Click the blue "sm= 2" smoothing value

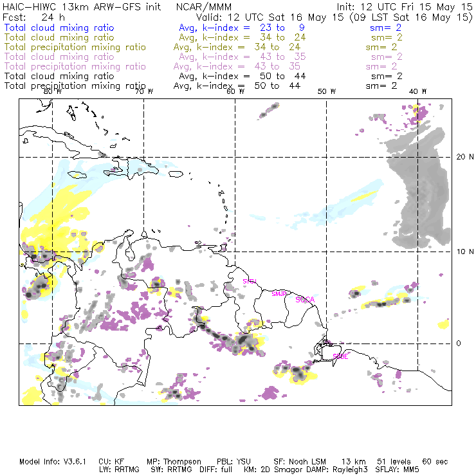(x=385, y=28)
